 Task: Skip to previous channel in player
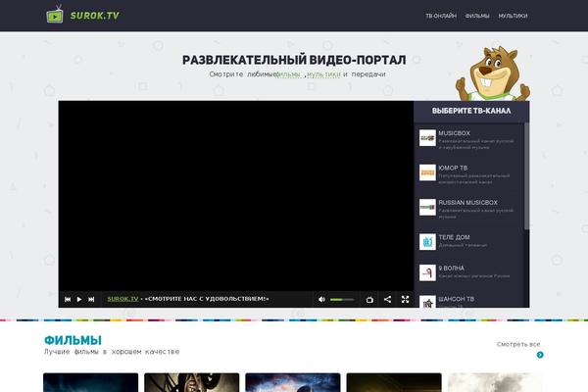coord(68,299)
